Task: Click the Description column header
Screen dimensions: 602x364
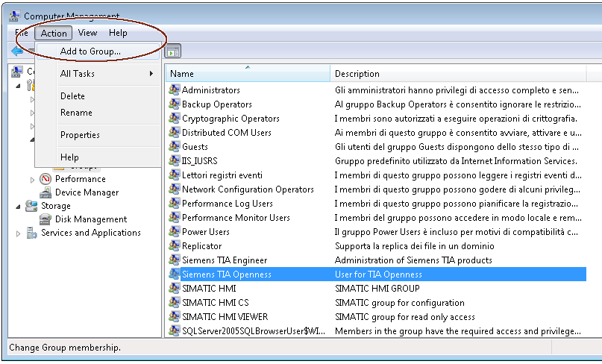Action: [457, 74]
